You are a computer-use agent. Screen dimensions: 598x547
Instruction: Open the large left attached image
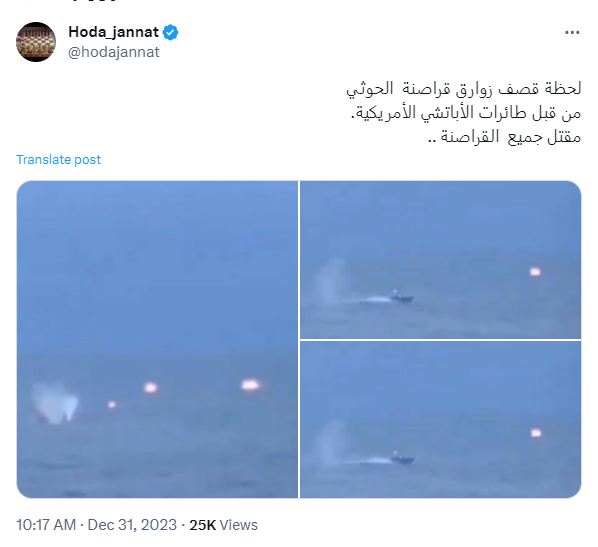click(157, 339)
